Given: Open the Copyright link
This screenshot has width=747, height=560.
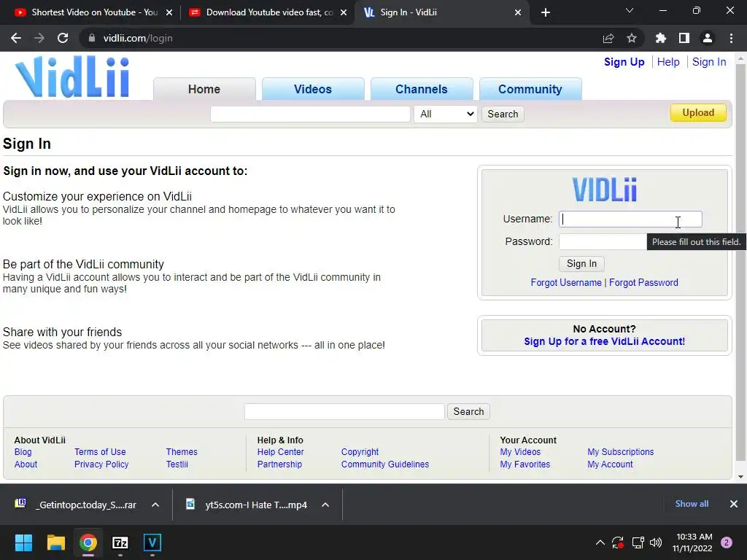Looking at the screenshot, I should (x=360, y=452).
